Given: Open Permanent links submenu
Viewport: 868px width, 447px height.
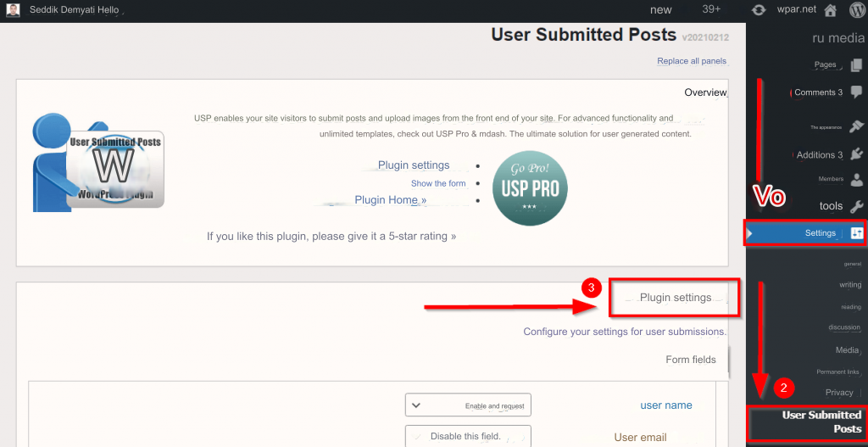Looking at the screenshot, I should pos(838,372).
